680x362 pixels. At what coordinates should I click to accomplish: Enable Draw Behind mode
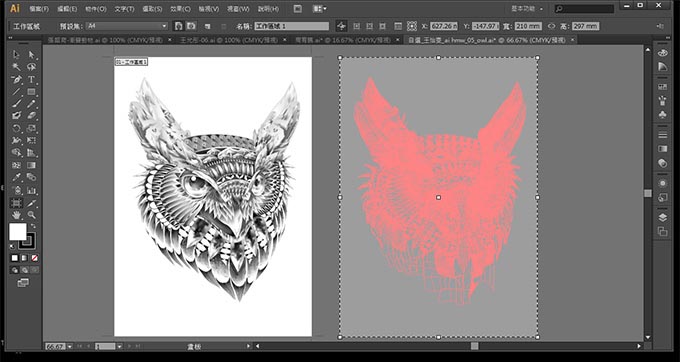(x=25, y=270)
